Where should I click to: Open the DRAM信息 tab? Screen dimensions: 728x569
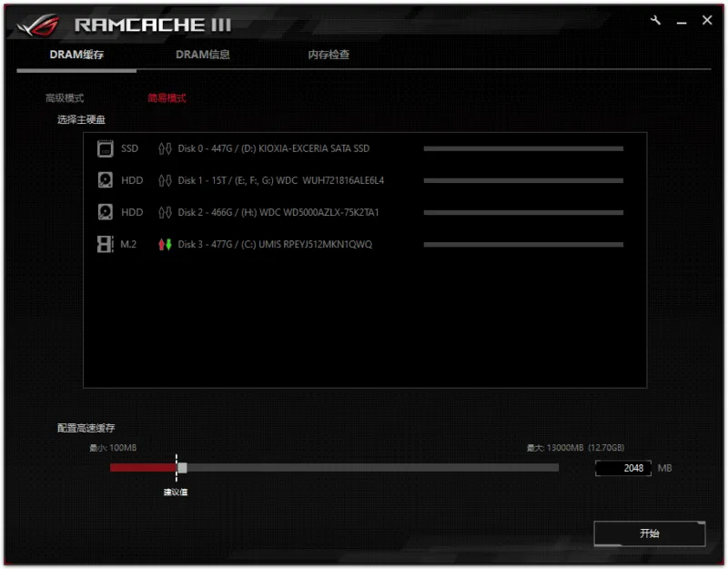[202, 55]
